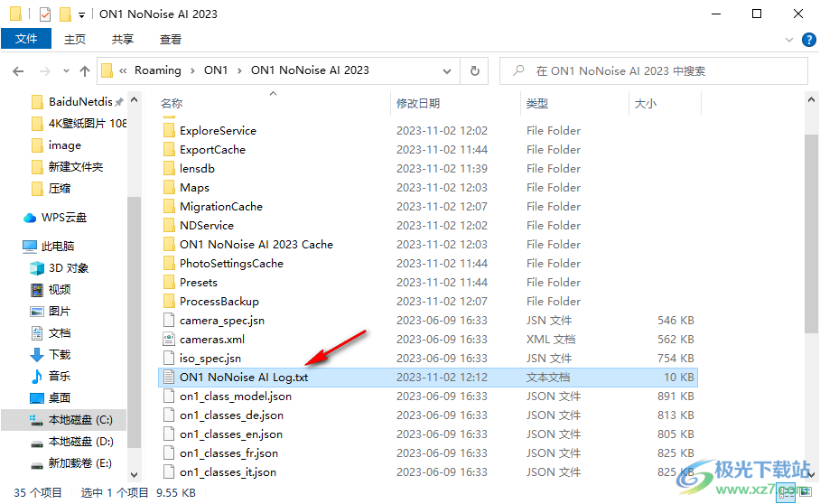Open image folder in navigation pane
The height and width of the screenshot is (504, 820).
65,145
